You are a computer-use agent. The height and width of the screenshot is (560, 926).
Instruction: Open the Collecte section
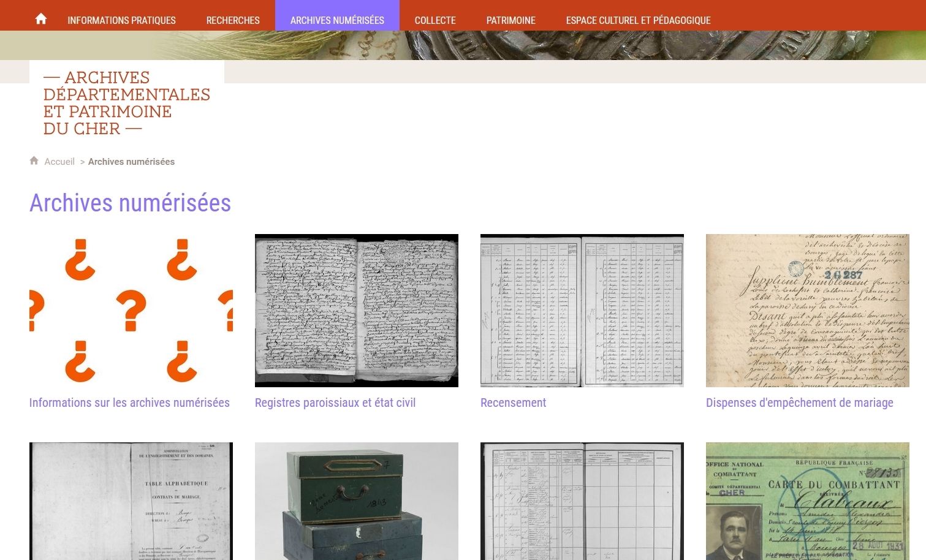click(435, 20)
